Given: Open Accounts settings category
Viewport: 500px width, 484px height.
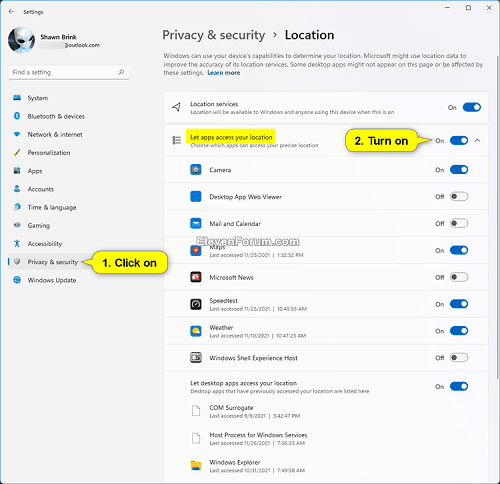Looking at the screenshot, I should tap(68, 189).
